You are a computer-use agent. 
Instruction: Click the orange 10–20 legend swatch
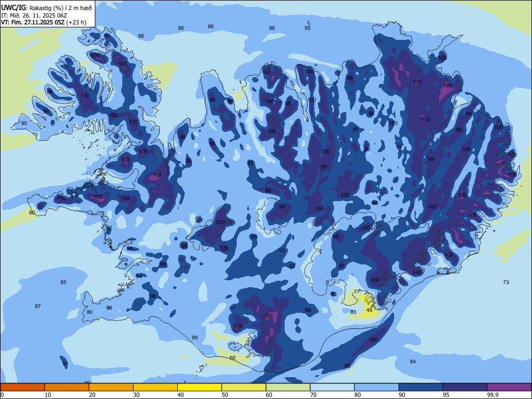click(x=67, y=387)
